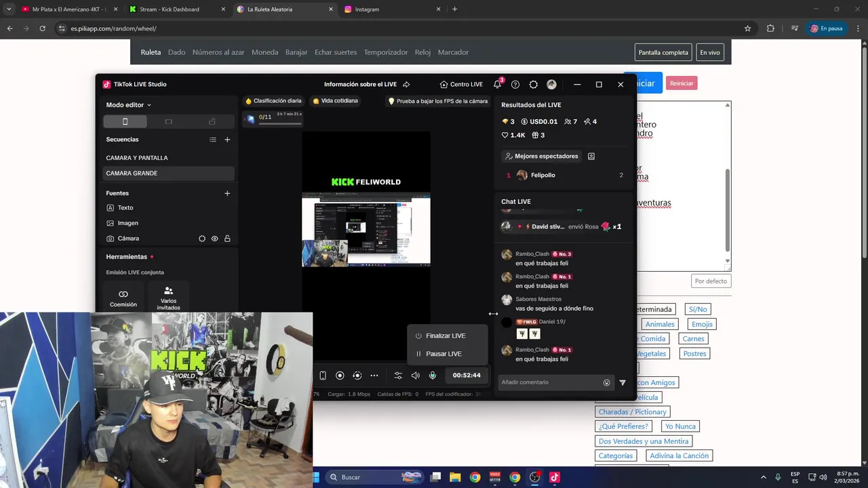Open browser extensions puzzle icon

click(770, 28)
